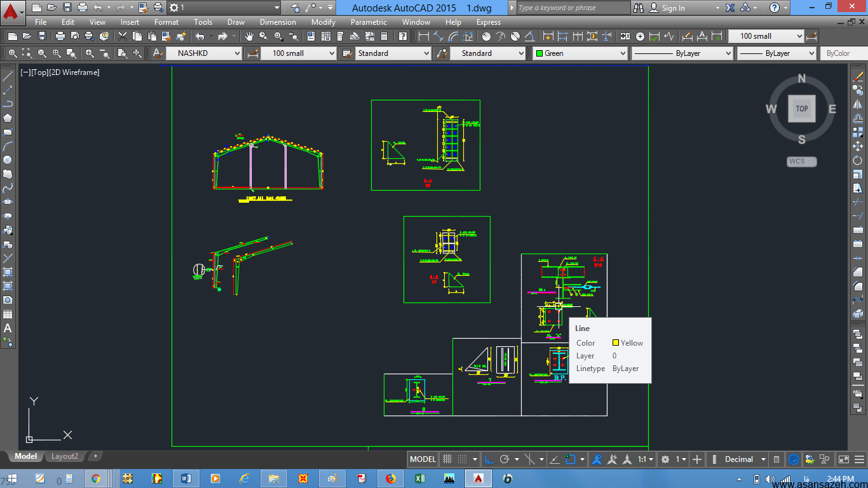Screen dimensions: 868x488
Task: Click the Autodesk Exchange X icon
Action: tap(730, 8)
